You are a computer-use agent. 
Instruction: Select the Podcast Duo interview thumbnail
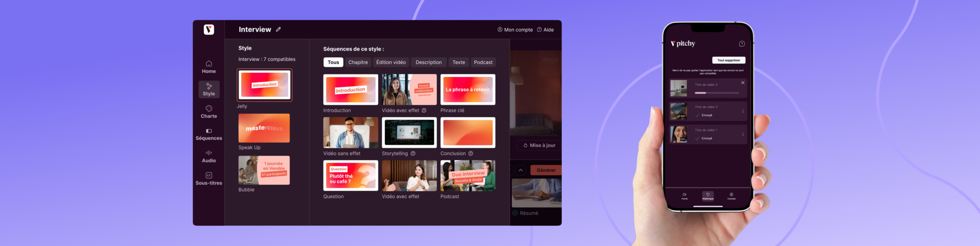468,175
